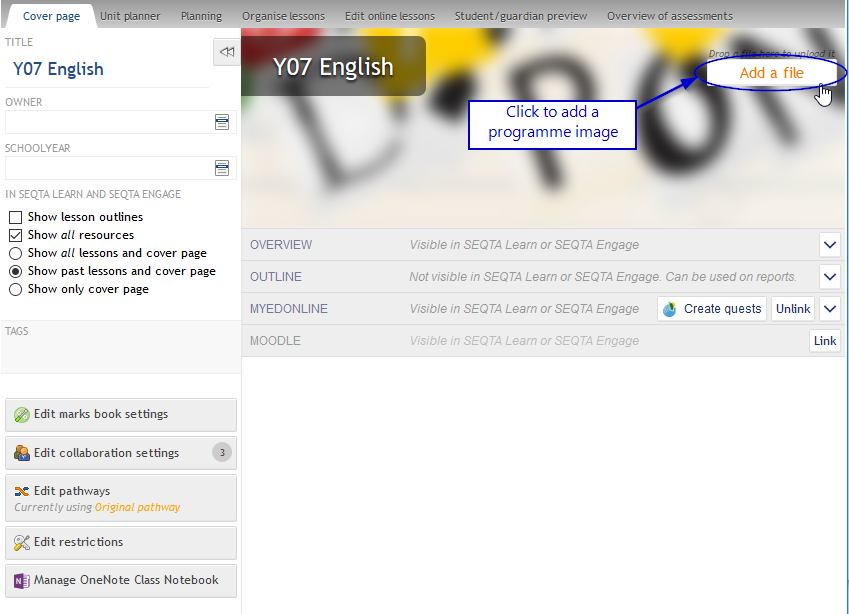Select Show all lessons and cover page
The height and width of the screenshot is (614, 849).
pos(15,253)
